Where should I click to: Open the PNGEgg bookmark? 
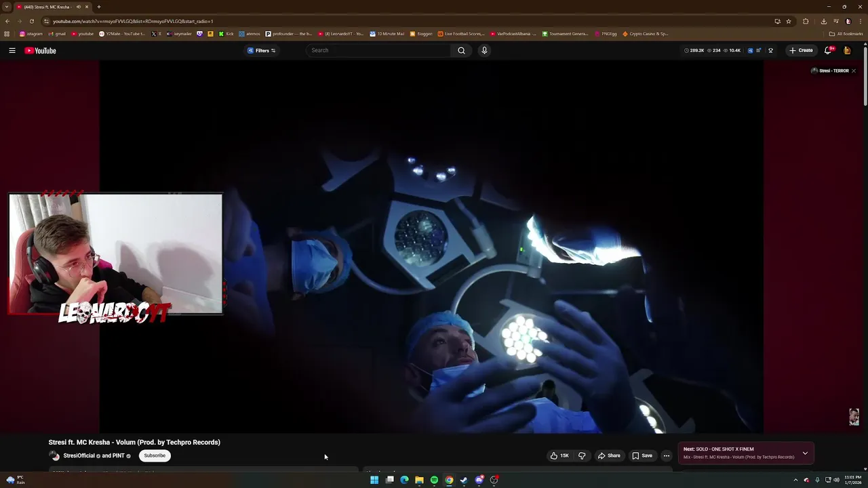coord(606,33)
